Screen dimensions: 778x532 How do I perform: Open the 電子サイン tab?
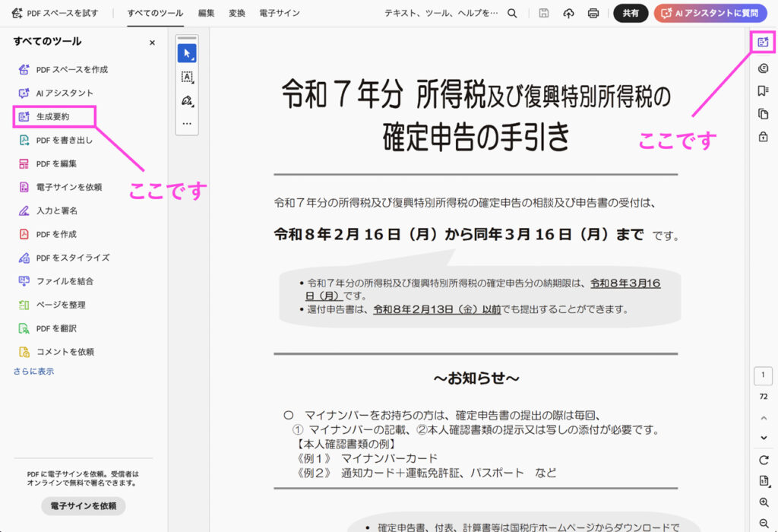280,14
